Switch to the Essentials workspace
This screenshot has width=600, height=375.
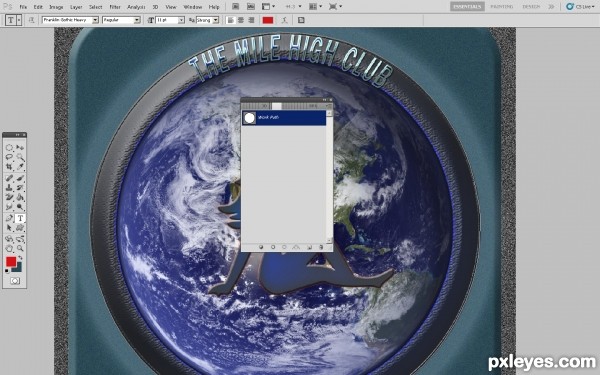[467, 7]
